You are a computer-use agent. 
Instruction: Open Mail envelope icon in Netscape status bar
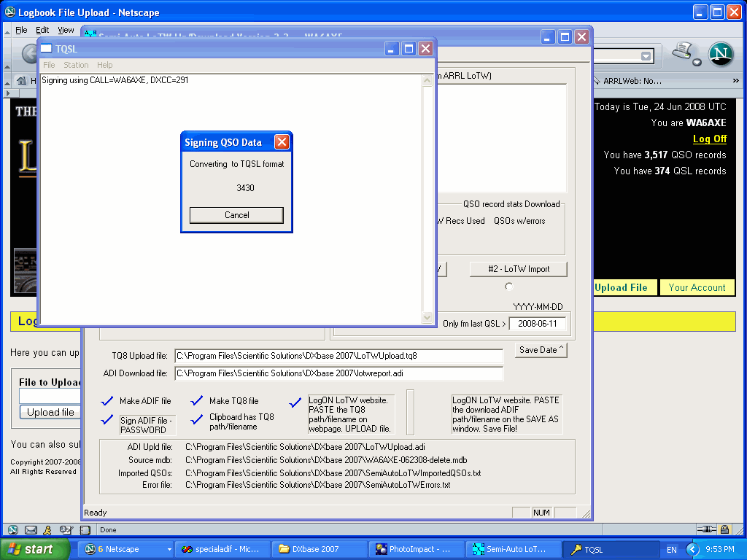pos(31,529)
